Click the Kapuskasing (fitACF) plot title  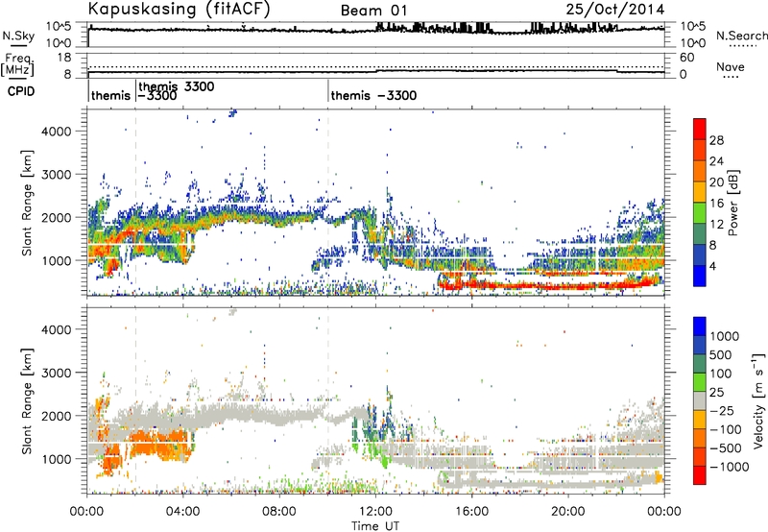click(179, 9)
